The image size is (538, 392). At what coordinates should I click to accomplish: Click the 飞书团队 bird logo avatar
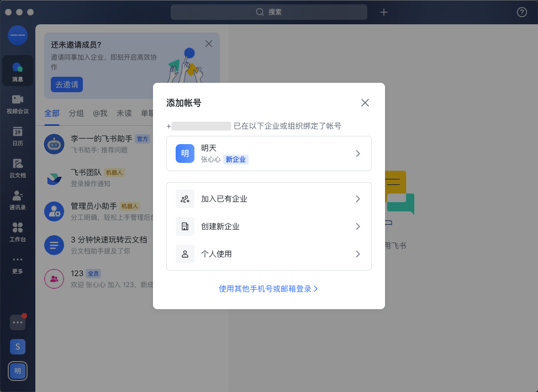[54, 178]
